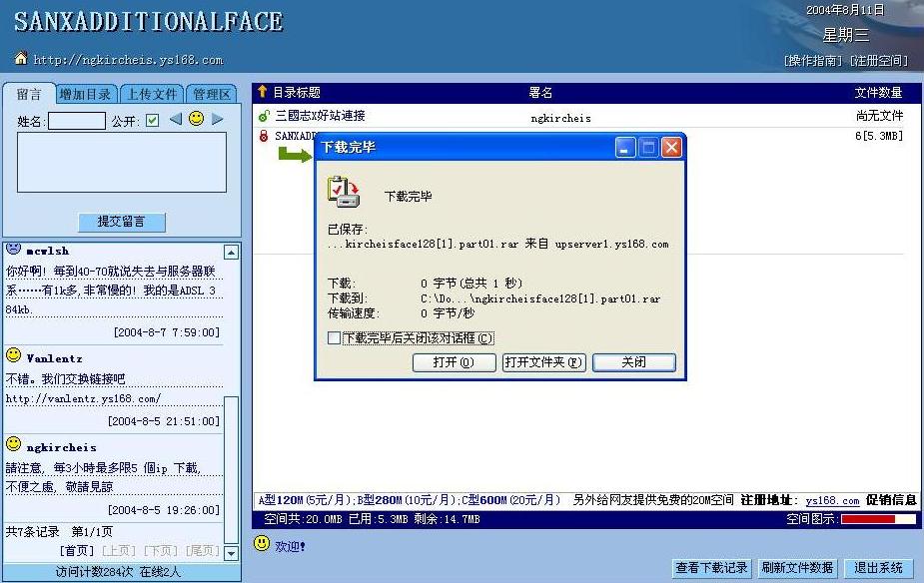
Task: Click ngkircheis in the 署名 column
Action: (560, 118)
